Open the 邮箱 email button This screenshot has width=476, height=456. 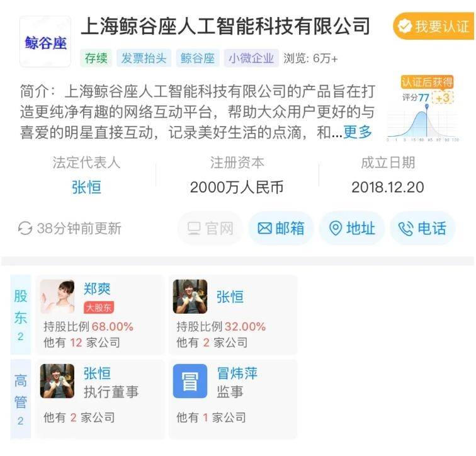click(x=281, y=228)
